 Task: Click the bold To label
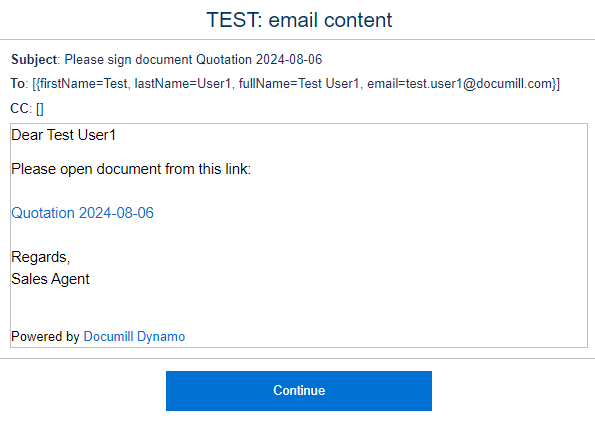pyautogui.click(x=17, y=84)
